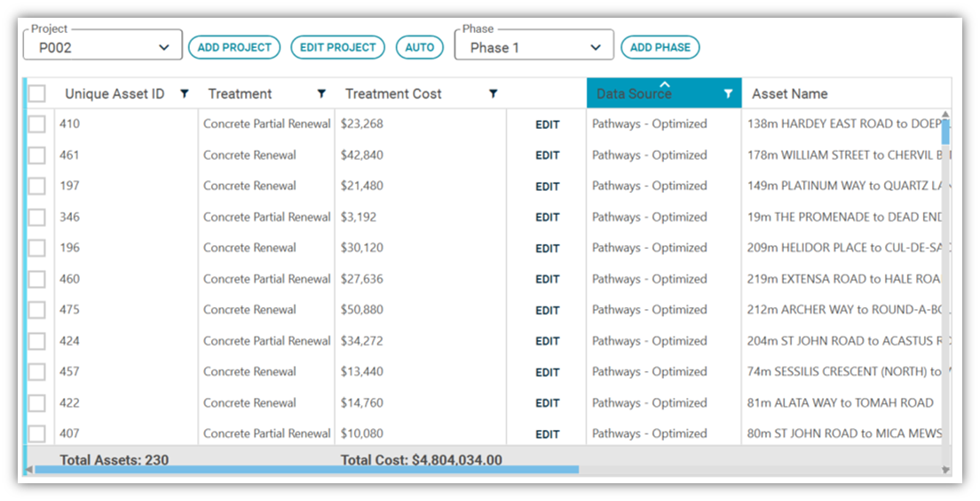
Task: Click the horizontal scrollbar left arrow
Action: click(x=28, y=469)
